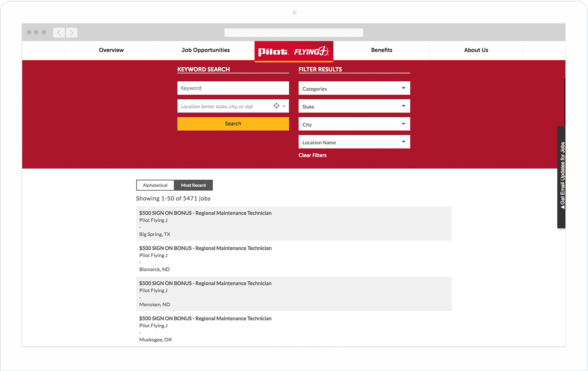Click the browser forward arrow button
The width and height of the screenshot is (588, 371).
pos(72,33)
